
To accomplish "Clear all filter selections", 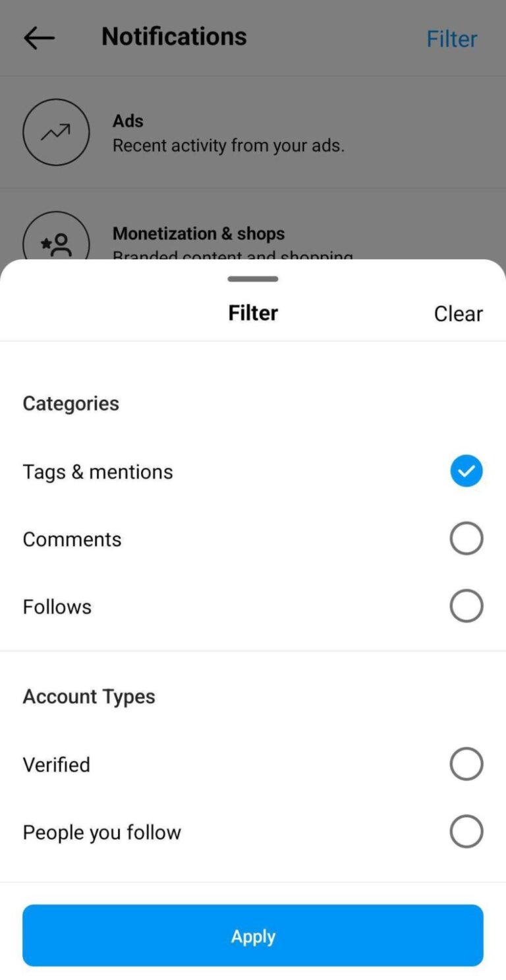I will pyautogui.click(x=458, y=313).
